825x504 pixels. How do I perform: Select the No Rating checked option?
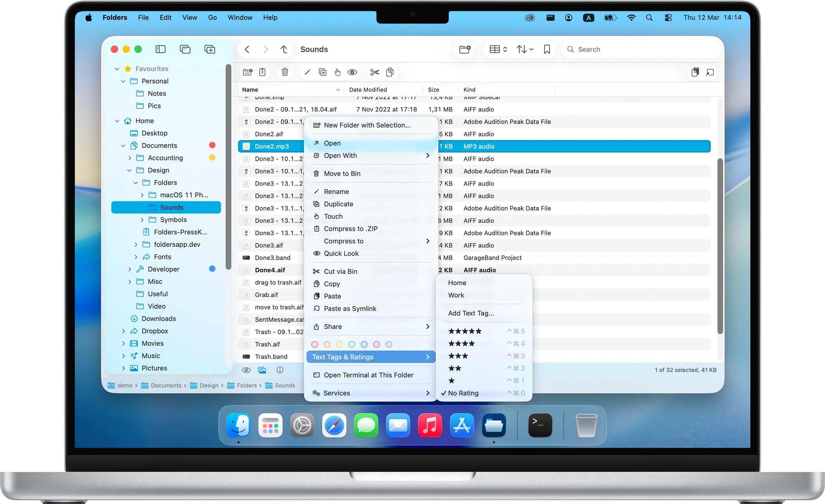(x=484, y=393)
